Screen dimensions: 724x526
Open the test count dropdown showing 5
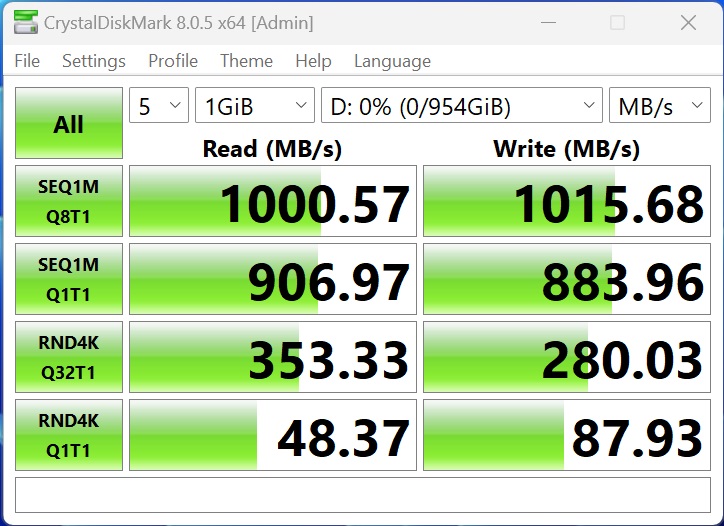coord(159,106)
